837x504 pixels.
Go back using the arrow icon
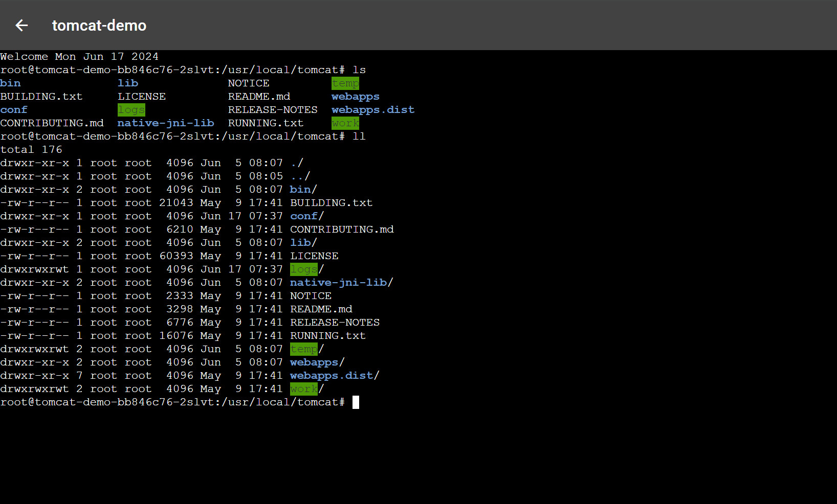(x=21, y=25)
